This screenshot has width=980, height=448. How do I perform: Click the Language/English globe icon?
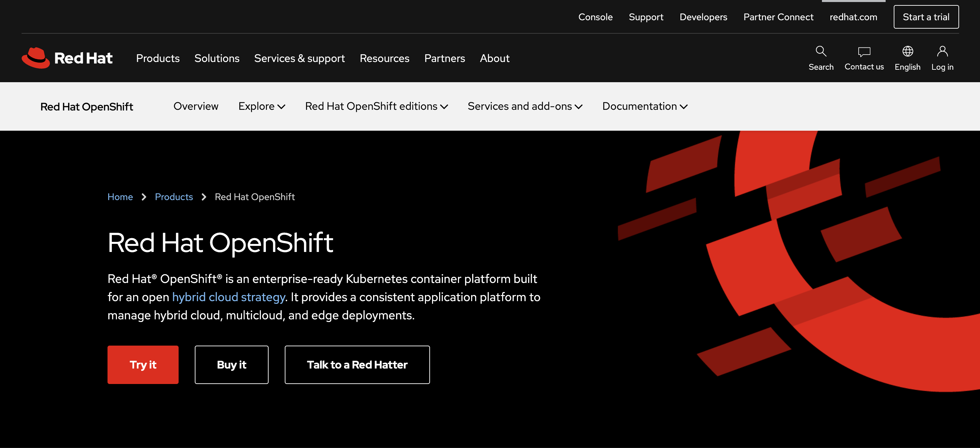[908, 53]
